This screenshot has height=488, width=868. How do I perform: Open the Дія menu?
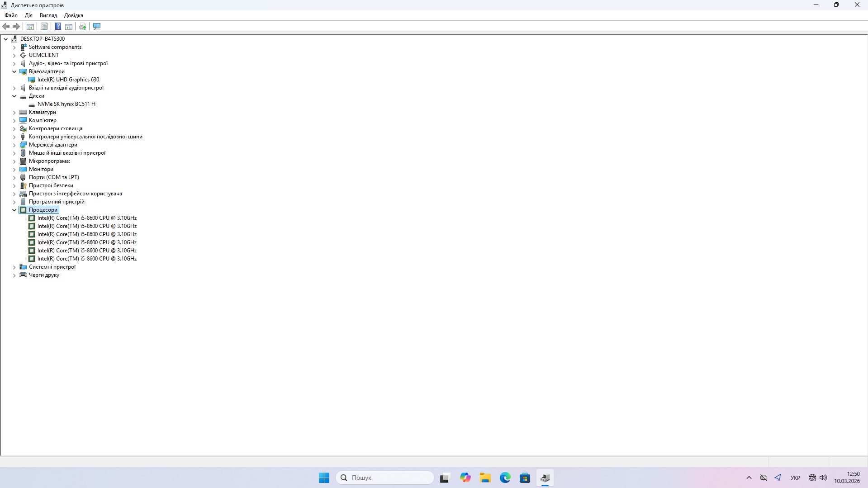tap(28, 15)
